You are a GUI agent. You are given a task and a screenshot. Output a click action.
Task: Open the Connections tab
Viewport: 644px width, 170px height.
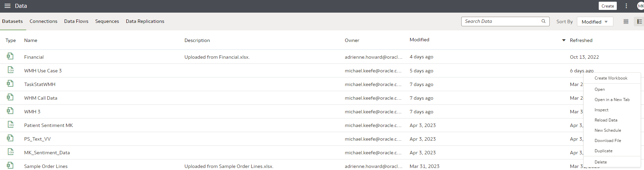coord(43,21)
